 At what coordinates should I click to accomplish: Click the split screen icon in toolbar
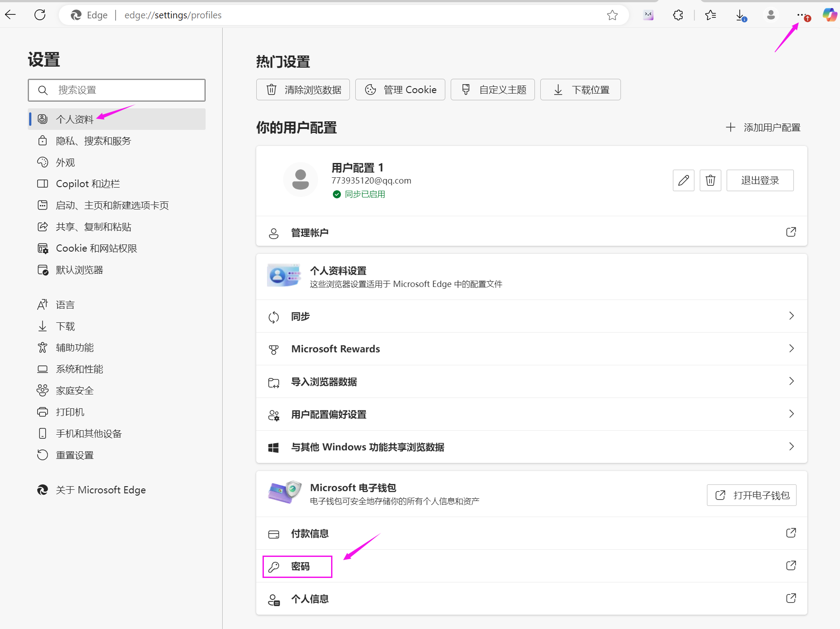click(648, 15)
